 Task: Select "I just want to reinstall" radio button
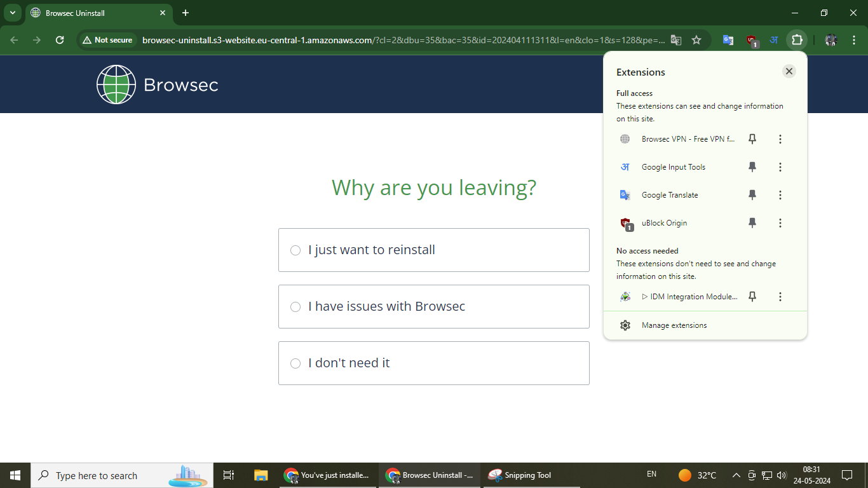(295, 250)
